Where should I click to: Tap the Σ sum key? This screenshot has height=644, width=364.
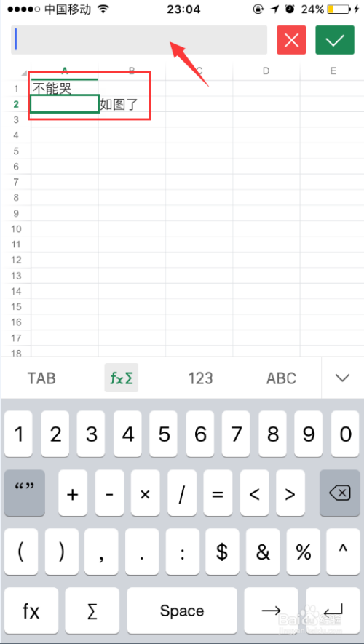[93, 611]
